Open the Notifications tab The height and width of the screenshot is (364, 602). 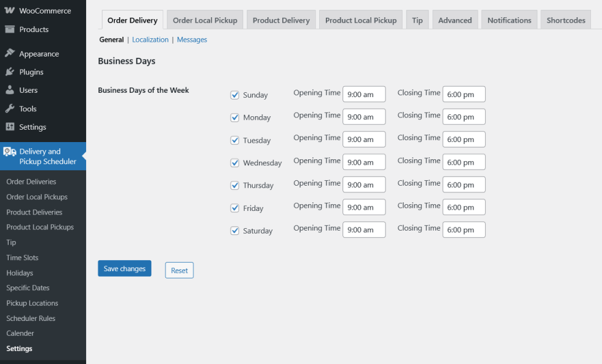click(509, 20)
